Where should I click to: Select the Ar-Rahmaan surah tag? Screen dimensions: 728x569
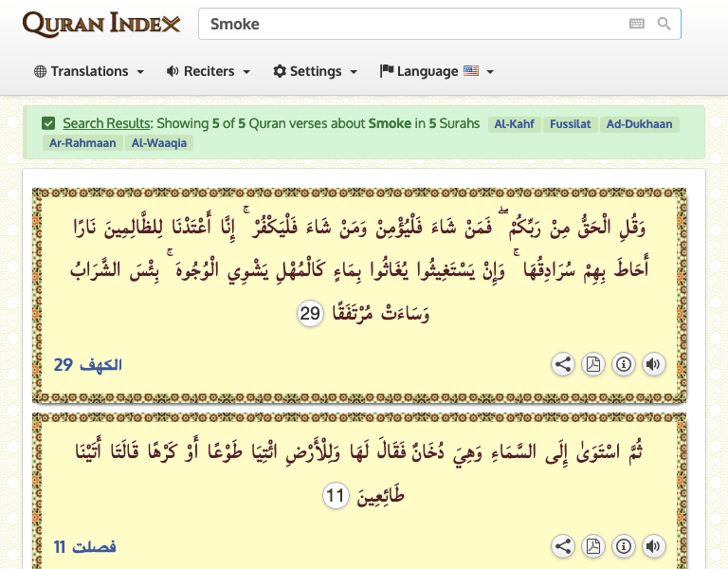[82, 143]
